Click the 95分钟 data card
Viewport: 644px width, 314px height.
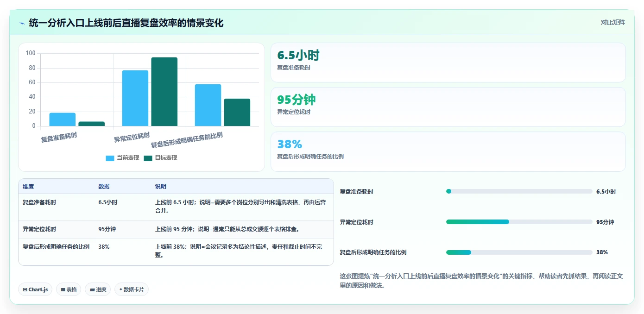tap(448, 107)
